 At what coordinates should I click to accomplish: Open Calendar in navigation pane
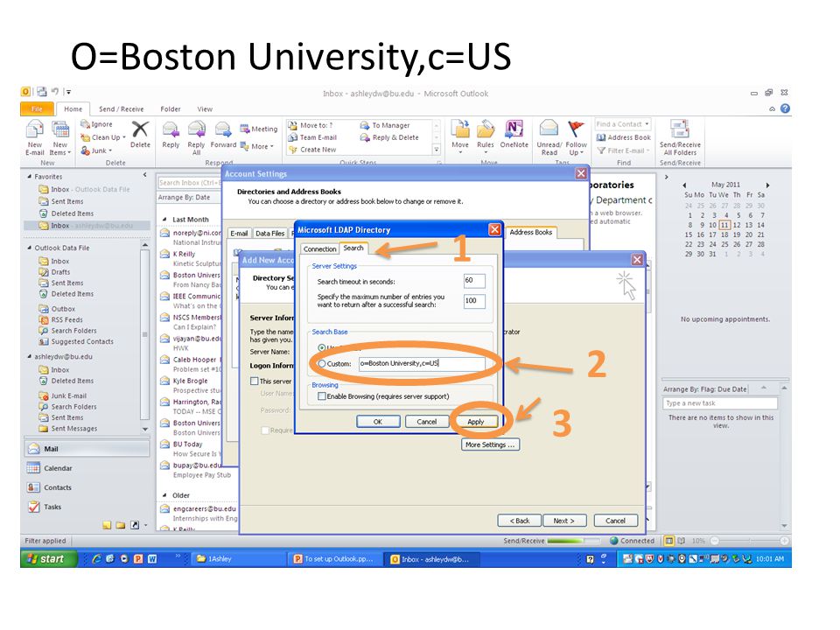(x=87, y=468)
